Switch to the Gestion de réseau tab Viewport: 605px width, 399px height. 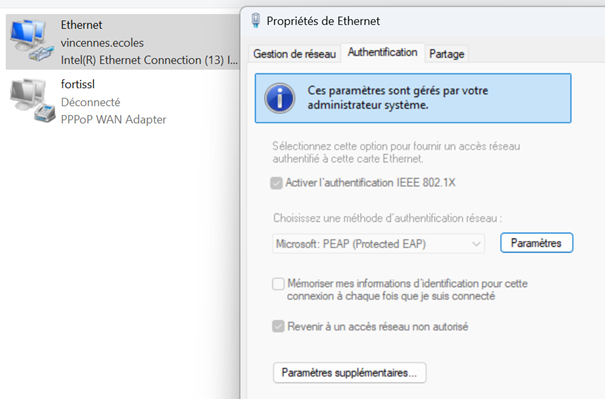point(294,54)
